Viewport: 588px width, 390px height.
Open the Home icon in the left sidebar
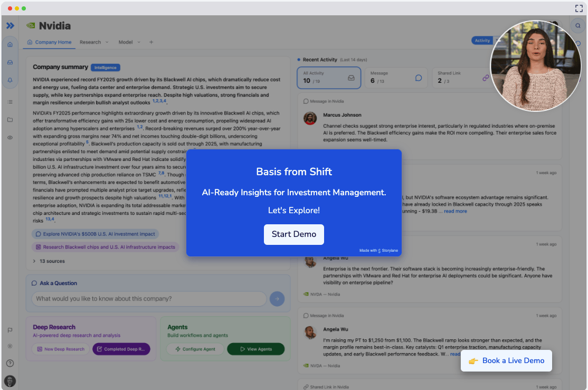pos(10,44)
